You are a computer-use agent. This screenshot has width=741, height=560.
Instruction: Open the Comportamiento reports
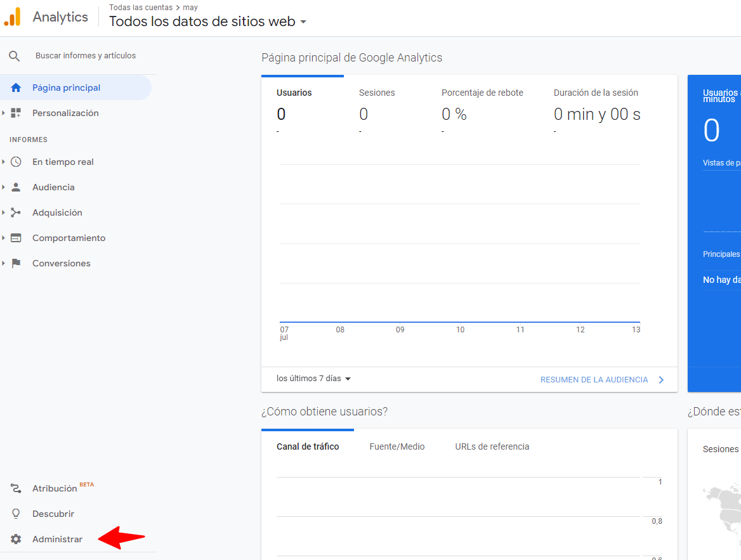pos(69,238)
